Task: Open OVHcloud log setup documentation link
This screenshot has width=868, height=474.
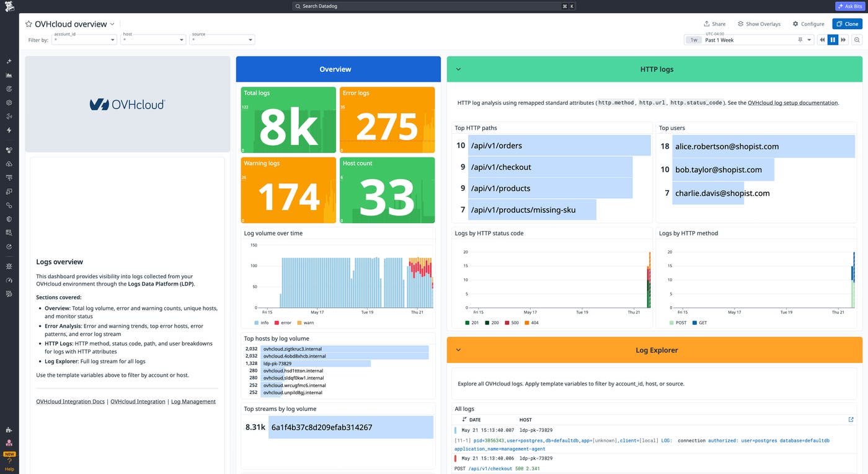Action: [793, 103]
